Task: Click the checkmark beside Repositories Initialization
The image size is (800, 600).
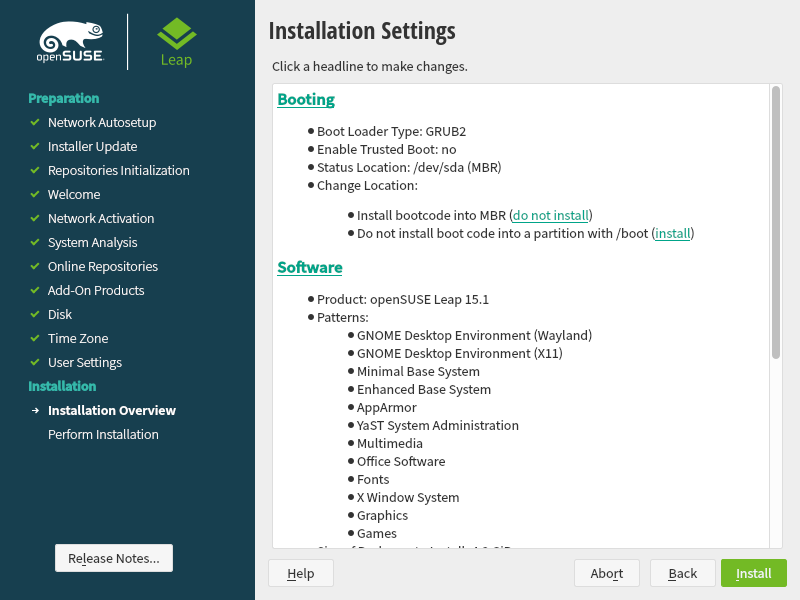Action: [x=35, y=170]
